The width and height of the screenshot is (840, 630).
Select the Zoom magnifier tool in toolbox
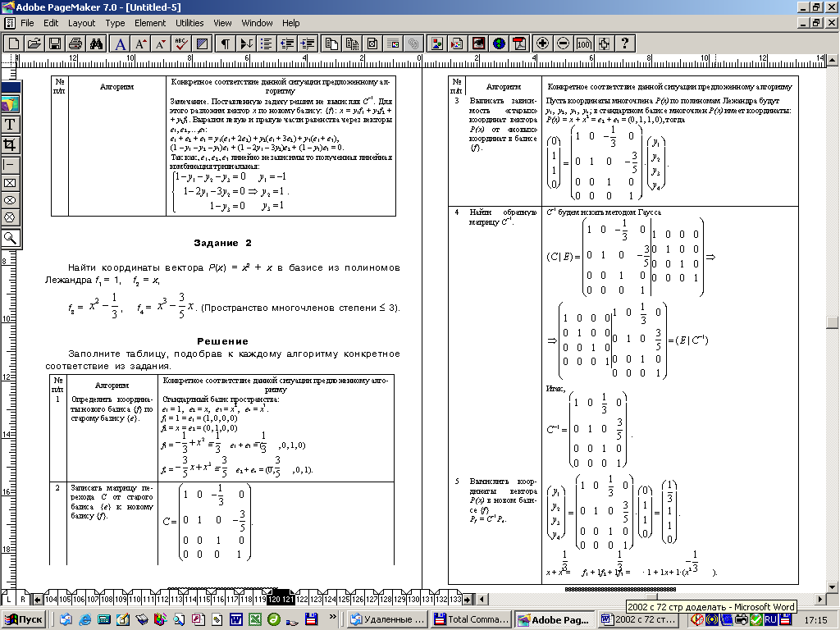coord(10,238)
